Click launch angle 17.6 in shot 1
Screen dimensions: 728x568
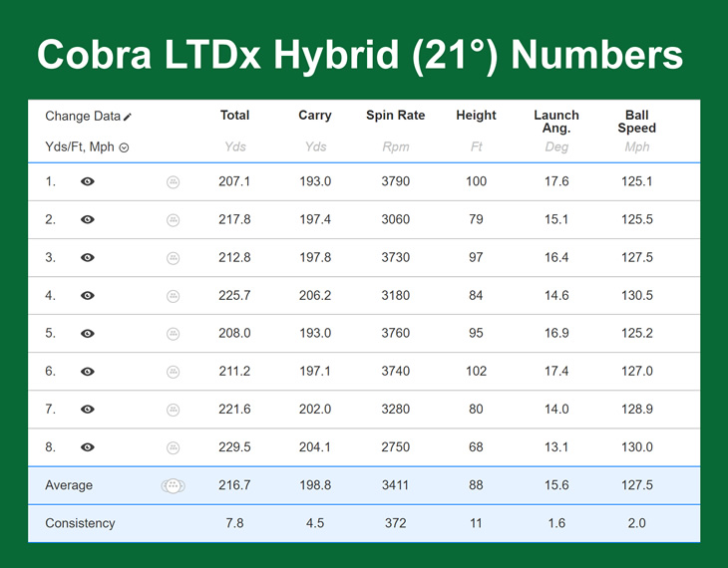[x=556, y=181]
